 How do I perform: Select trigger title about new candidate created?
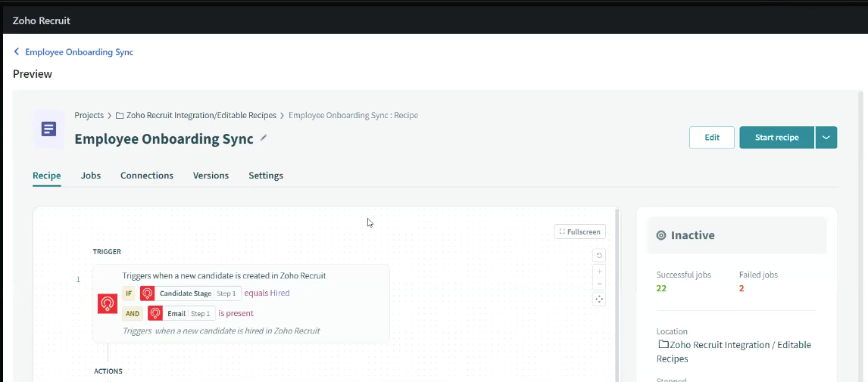224,275
